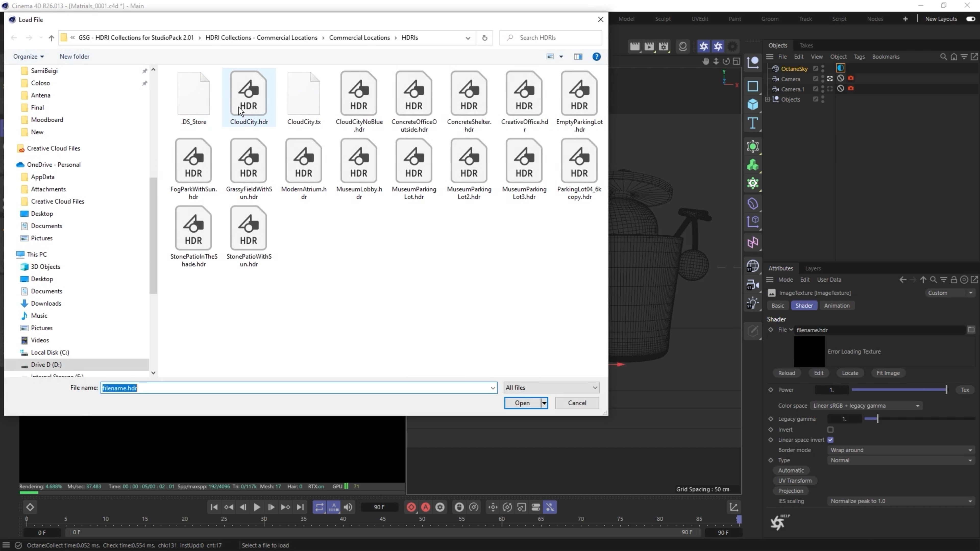Click the record active objects button
980x551 pixels.
(411, 507)
